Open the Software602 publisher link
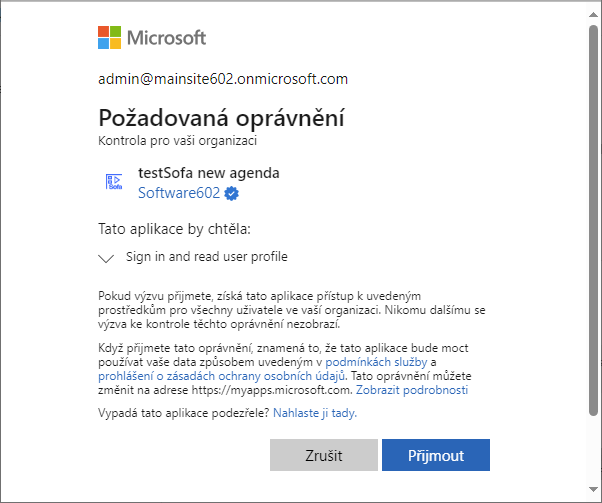The height and width of the screenshot is (503, 602). pos(179,193)
